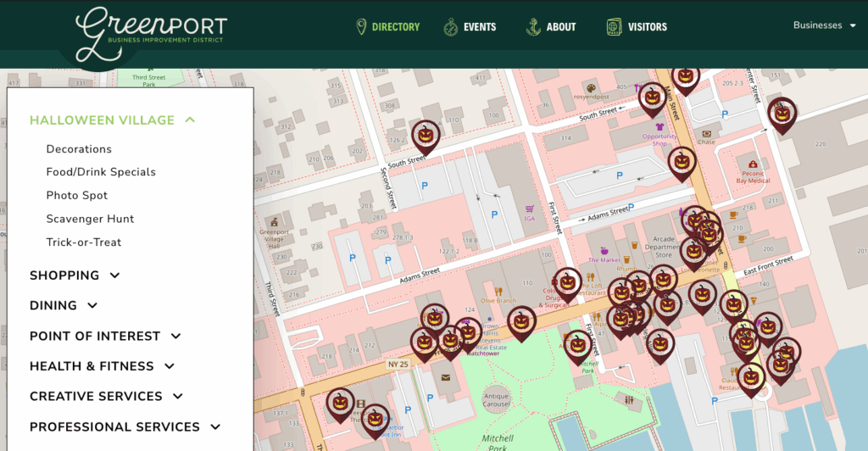Select the pumpkin marker on South Street
The image size is (868, 451).
(426, 135)
